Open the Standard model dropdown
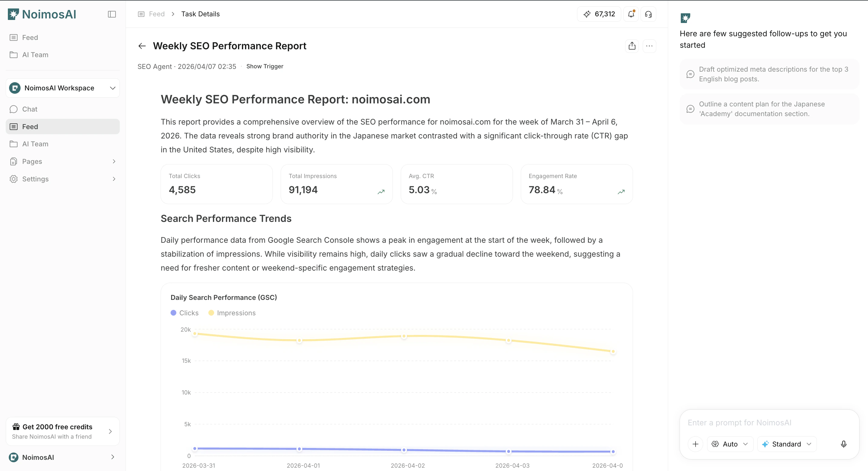This screenshot has height=471, width=868. click(x=786, y=444)
